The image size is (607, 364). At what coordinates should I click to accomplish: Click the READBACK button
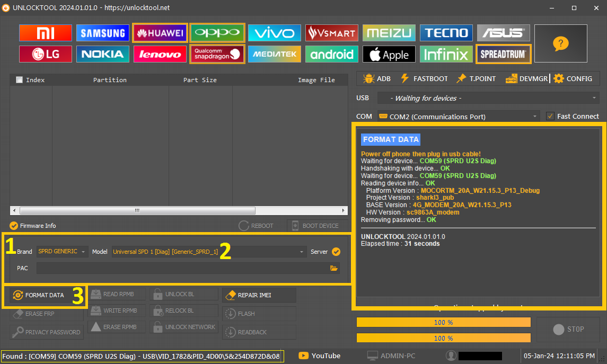click(259, 332)
